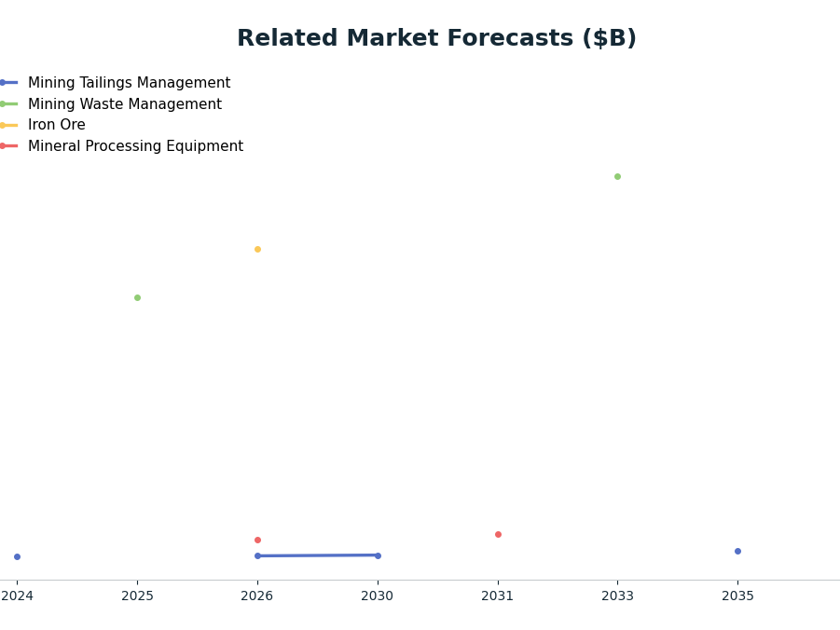Select the green data point at 2033
The image size is (840, 630).
point(618,177)
